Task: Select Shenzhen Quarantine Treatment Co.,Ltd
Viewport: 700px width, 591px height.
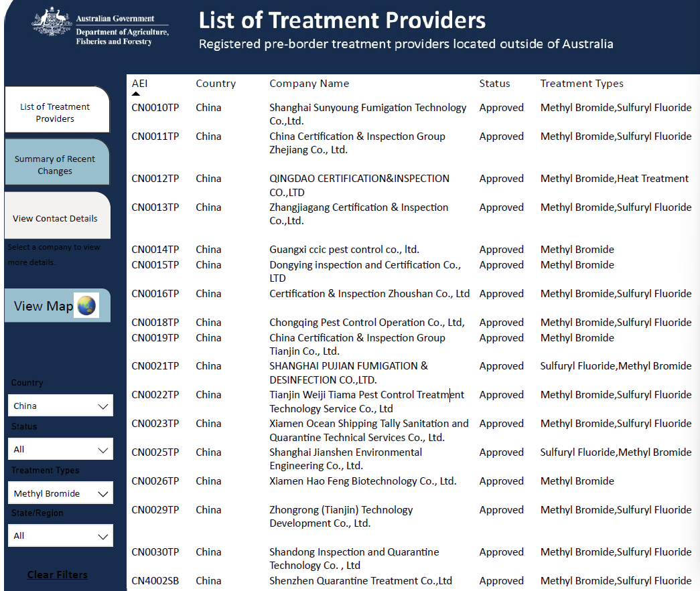Action: tap(360, 581)
